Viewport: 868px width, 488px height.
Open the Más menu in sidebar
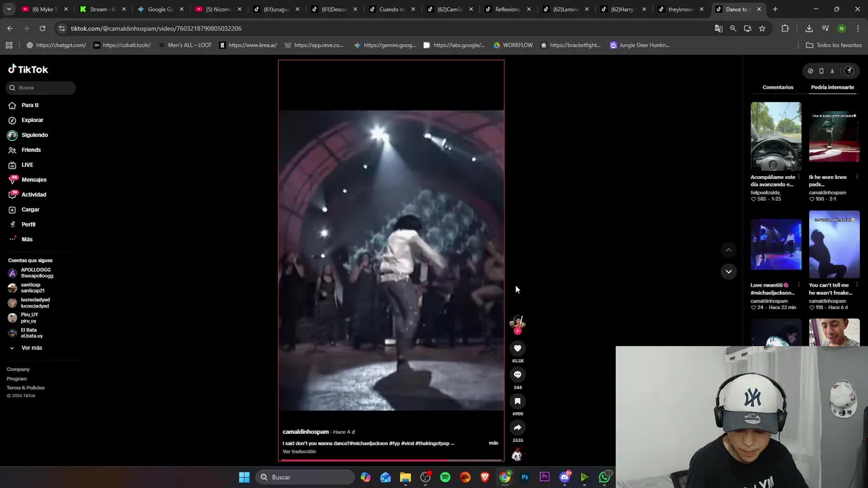click(x=26, y=239)
